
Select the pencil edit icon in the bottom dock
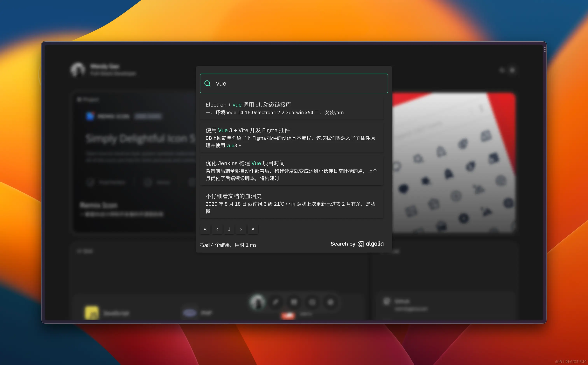point(276,302)
